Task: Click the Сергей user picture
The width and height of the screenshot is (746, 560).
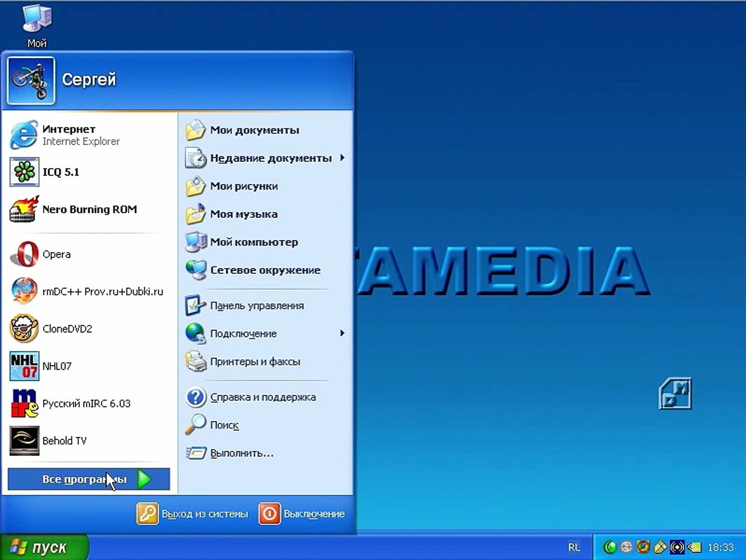Action: 31,80
